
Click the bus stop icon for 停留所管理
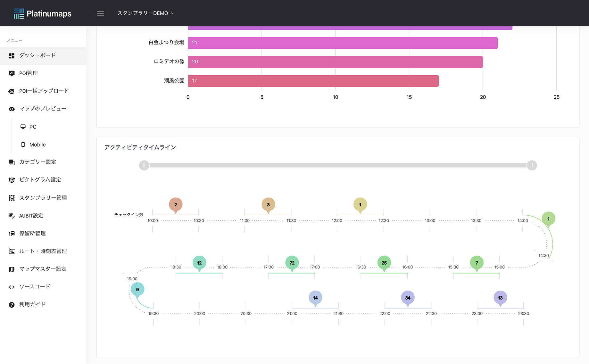[12, 234]
